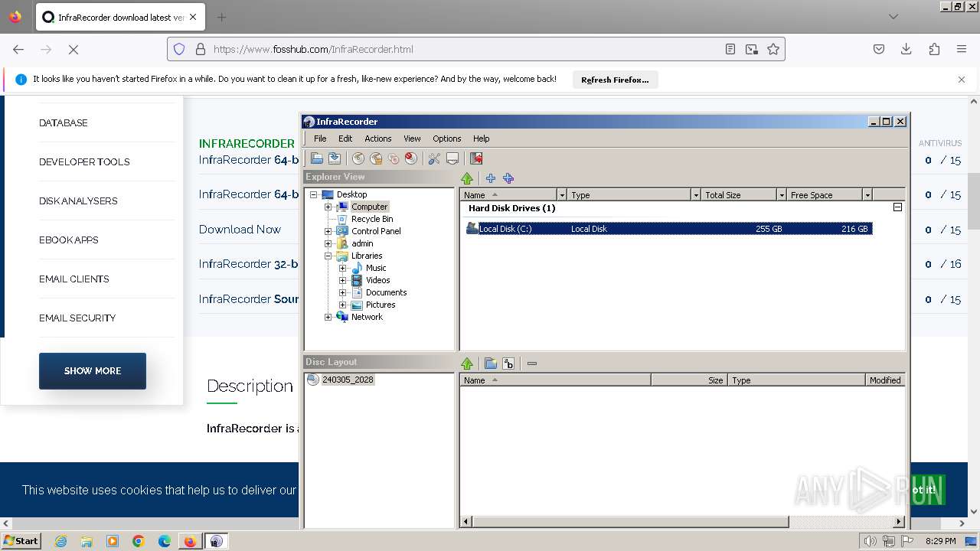The image size is (980, 551).
Task: Open the Type column dropdown arrow
Action: [x=695, y=195]
